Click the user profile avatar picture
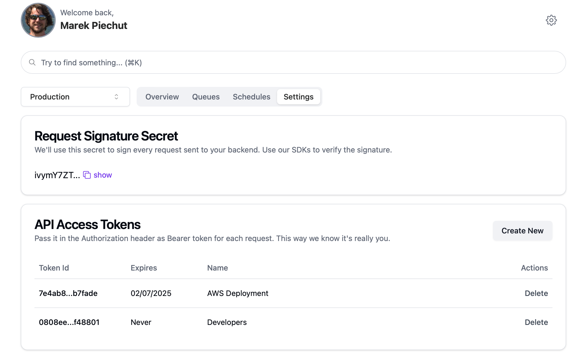The image size is (588, 364). click(38, 20)
